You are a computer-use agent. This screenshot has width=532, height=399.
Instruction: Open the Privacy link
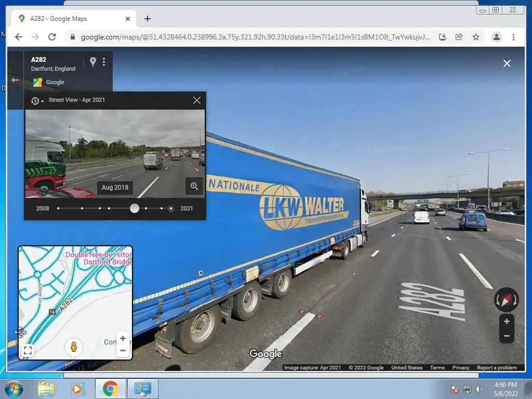tap(460, 367)
